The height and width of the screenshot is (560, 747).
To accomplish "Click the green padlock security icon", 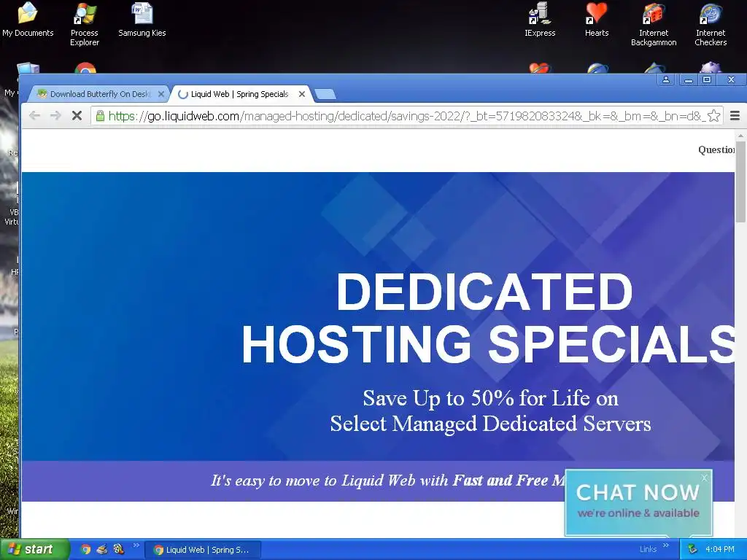I will coord(100,116).
